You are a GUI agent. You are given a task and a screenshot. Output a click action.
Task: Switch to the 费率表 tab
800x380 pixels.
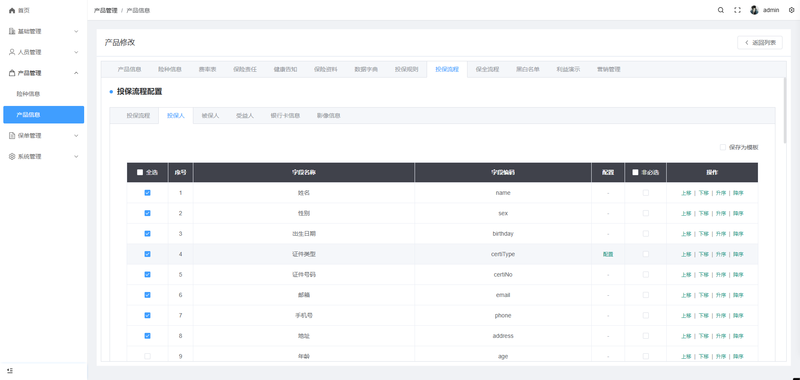point(207,69)
